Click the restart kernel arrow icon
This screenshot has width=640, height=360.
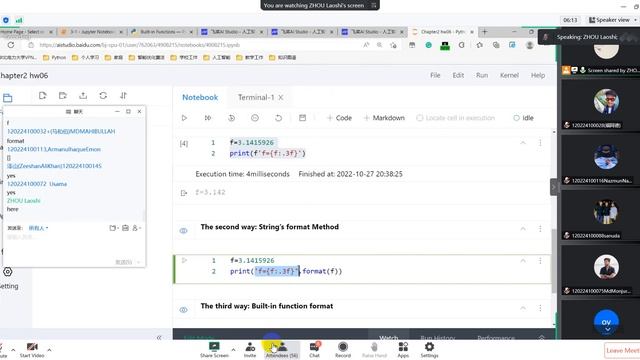[278, 118]
